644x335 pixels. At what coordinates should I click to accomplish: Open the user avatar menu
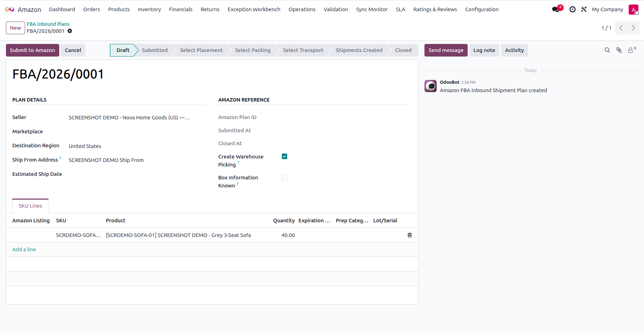634,10
